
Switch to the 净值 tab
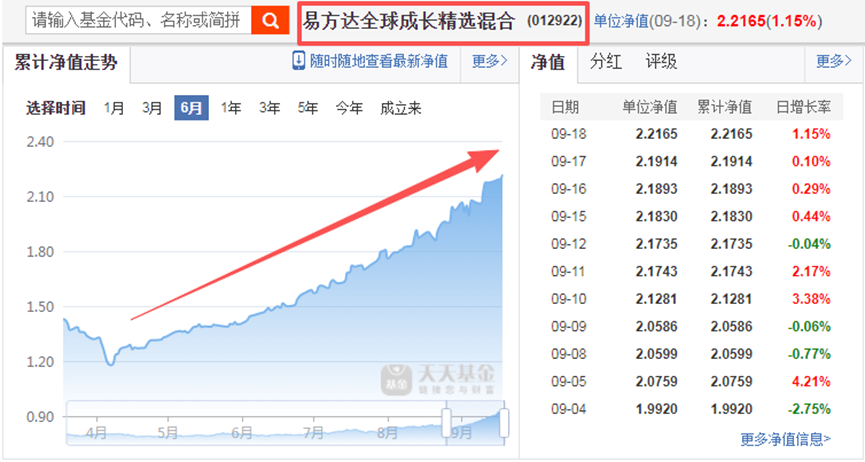tap(548, 62)
